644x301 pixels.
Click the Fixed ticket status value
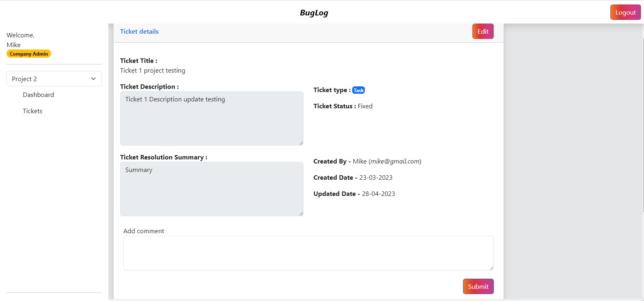365,106
